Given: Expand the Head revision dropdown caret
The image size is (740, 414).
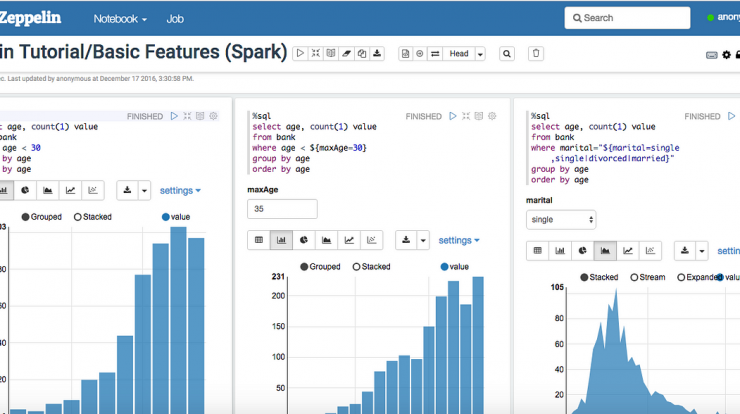Looking at the screenshot, I should click(480, 54).
